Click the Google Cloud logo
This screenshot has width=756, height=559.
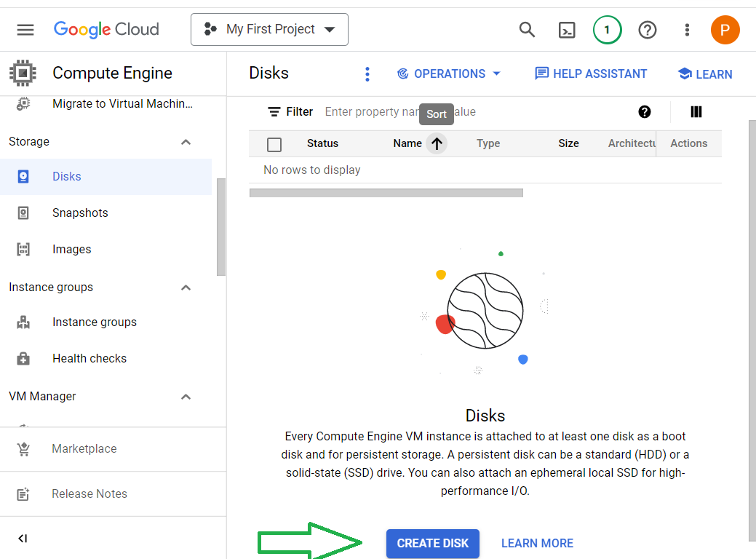(106, 29)
